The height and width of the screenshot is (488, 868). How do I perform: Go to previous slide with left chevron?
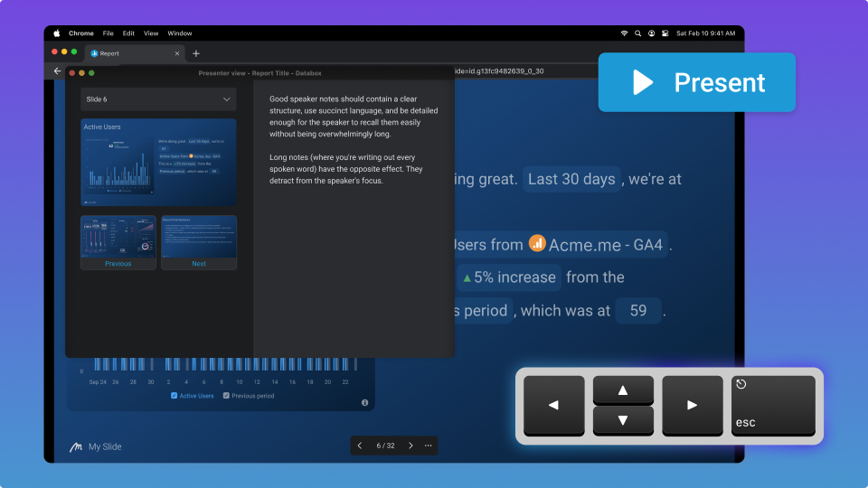[x=360, y=446]
